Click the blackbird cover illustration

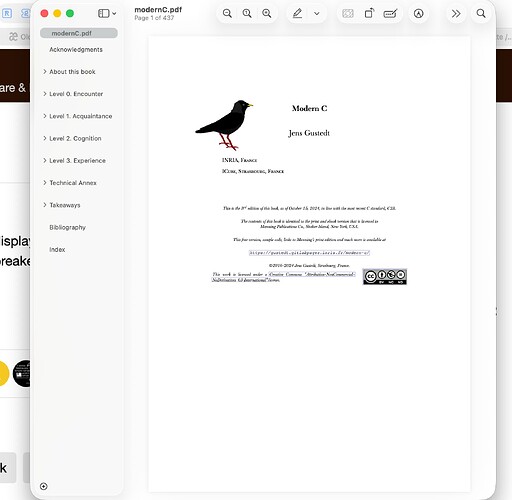point(224,125)
